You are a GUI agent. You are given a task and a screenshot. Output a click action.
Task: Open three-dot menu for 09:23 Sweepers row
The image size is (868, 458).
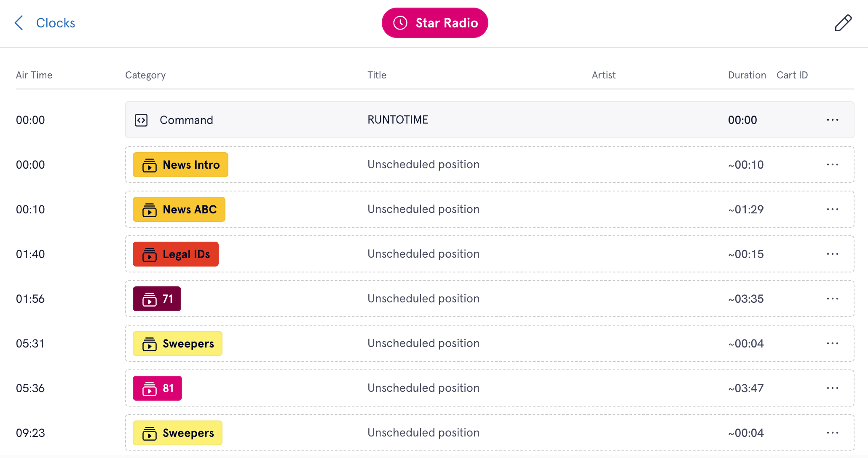pyautogui.click(x=833, y=433)
